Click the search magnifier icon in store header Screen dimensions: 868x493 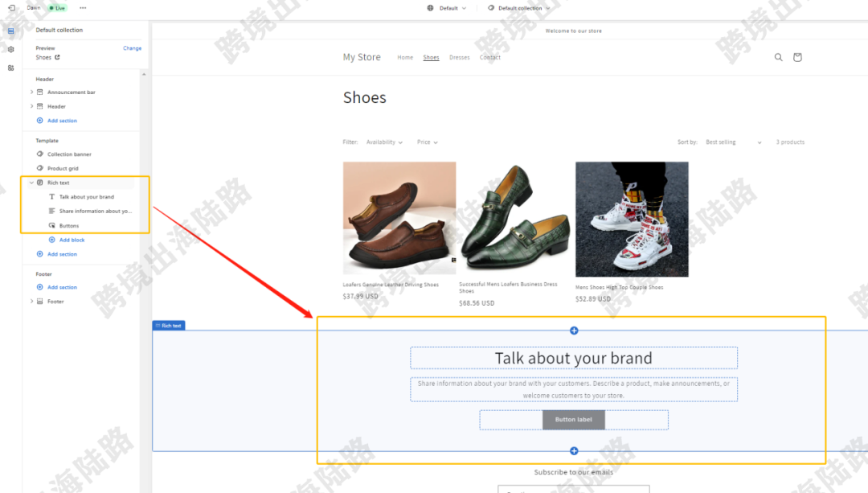point(778,57)
